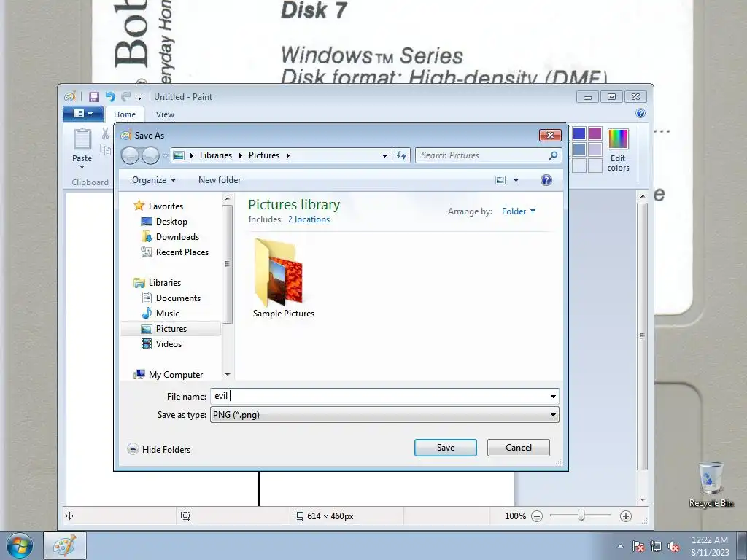Click the Undo arrow in Paint's title bar
747x560 pixels.
pyautogui.click(x=111, y=97)
